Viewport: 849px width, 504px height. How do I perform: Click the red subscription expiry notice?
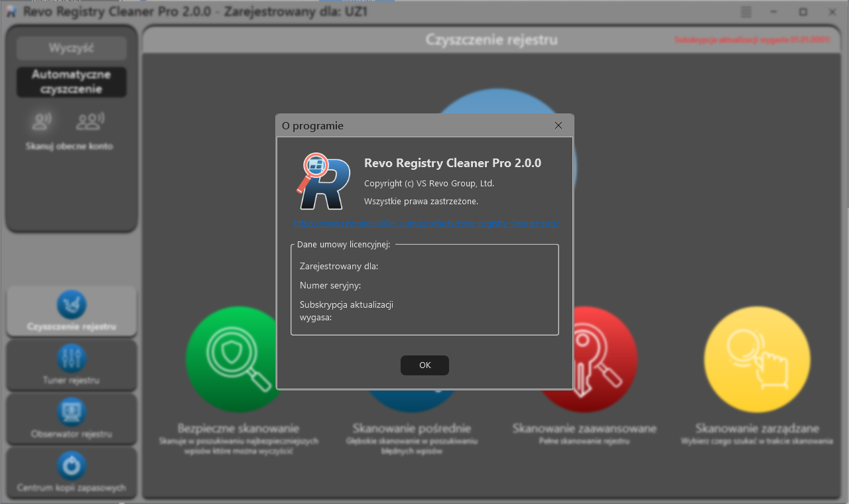pos(753,40)
